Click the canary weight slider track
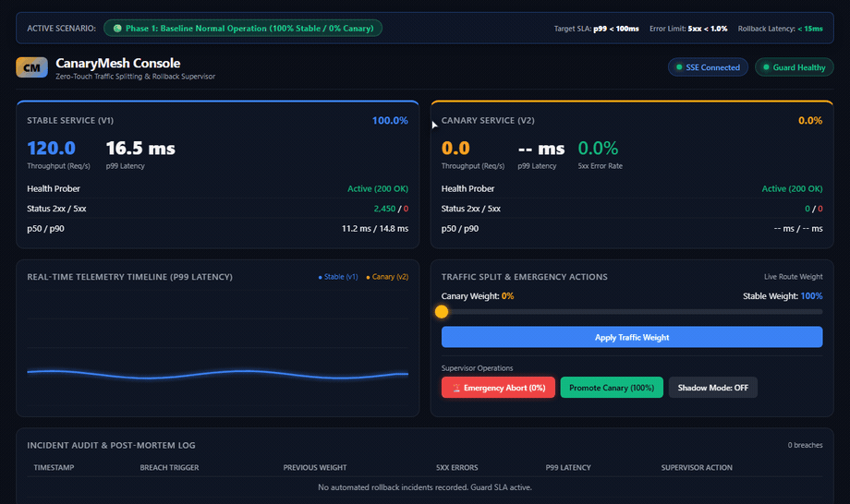 pos(632,312)
